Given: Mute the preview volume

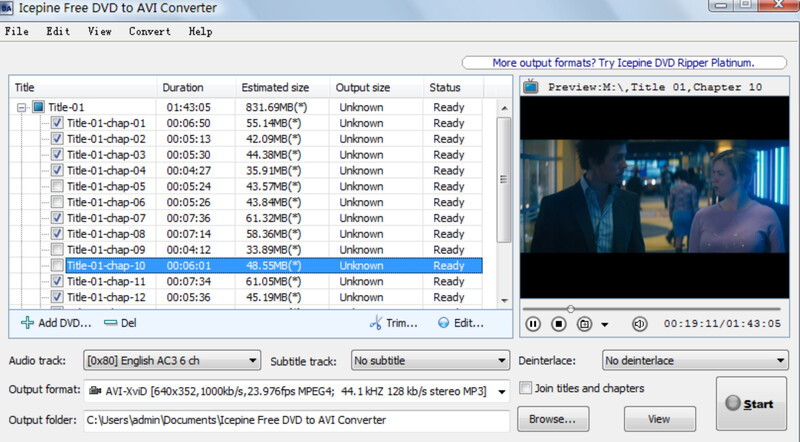Looking at the screenshot, I should pyautogui.click(x=639, y=324).
